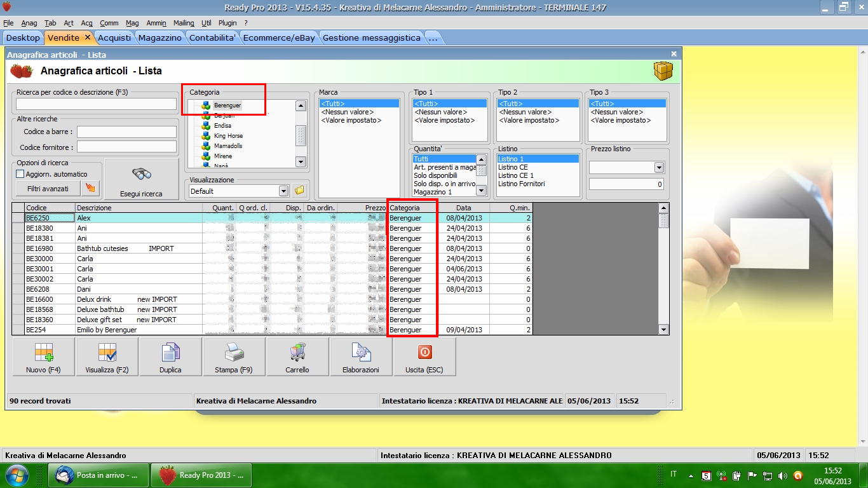Click the binoculars Esegui ricerca button
The width and height of the screenshot is (868, 488).
click(141, 180)
